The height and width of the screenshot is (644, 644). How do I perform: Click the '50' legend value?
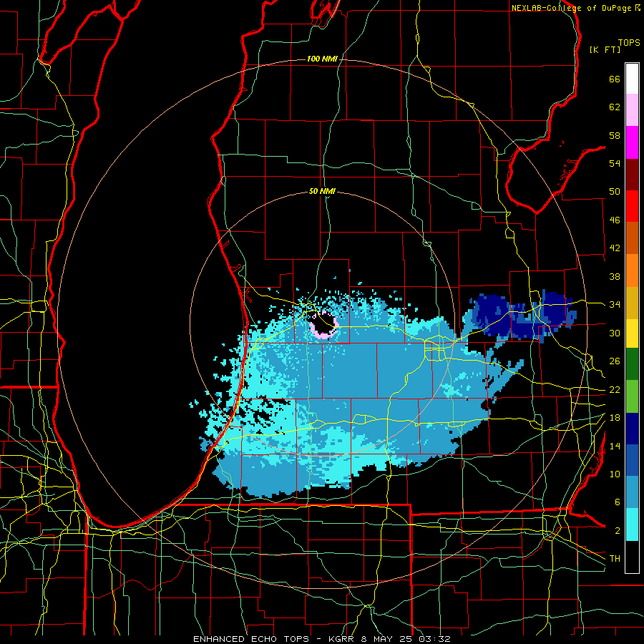click(x=615, y=191)
